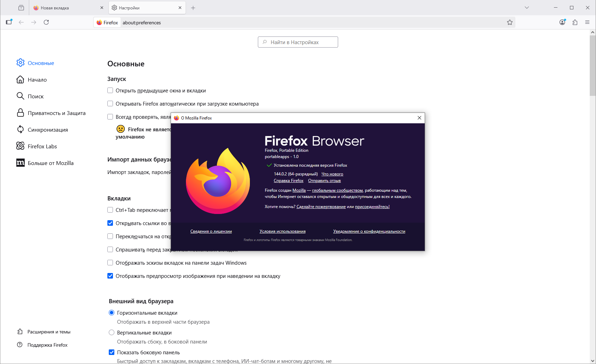Open the Extensions puzzle icon
The width and height of the screenshot is (596, 364).
(x=575, y=22)
